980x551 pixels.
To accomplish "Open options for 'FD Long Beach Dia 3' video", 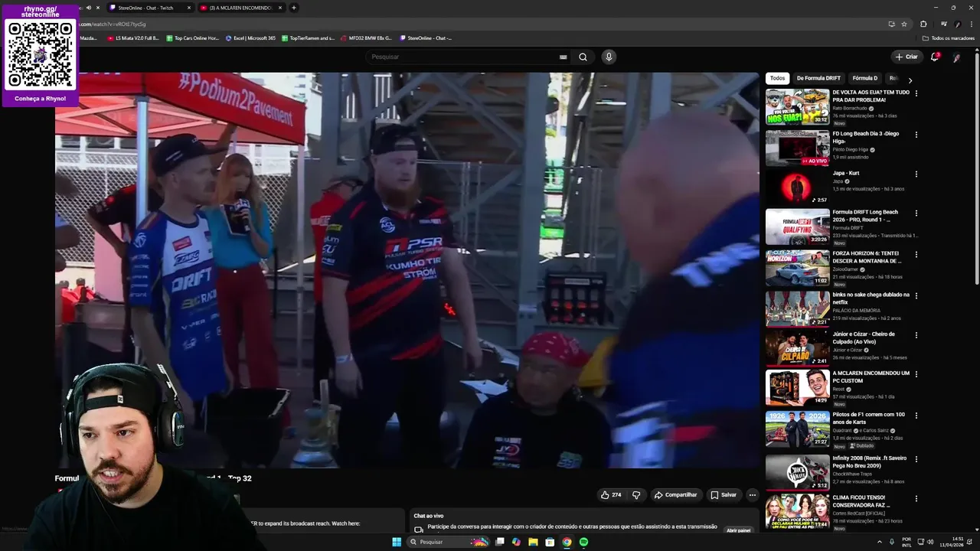I will coord(916,135).
